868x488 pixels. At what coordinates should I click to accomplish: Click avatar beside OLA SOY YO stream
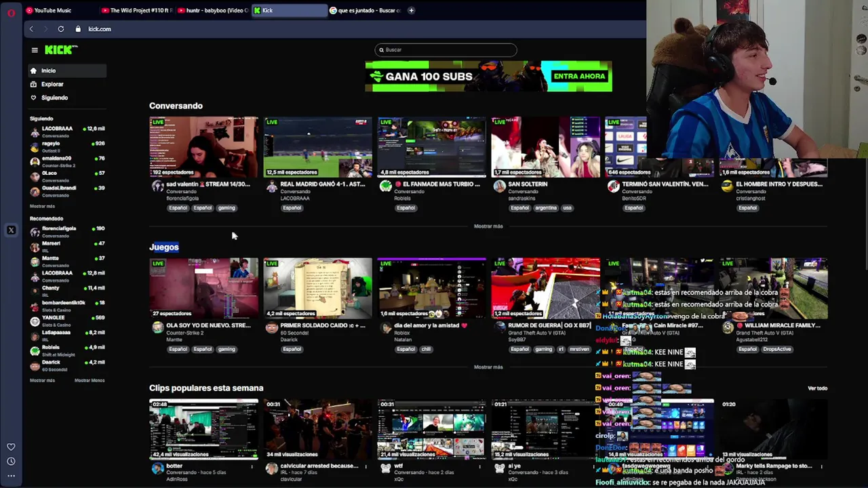pos(158,328)
